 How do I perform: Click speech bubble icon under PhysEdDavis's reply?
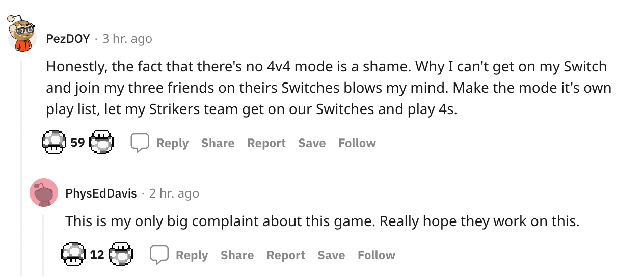159,255
